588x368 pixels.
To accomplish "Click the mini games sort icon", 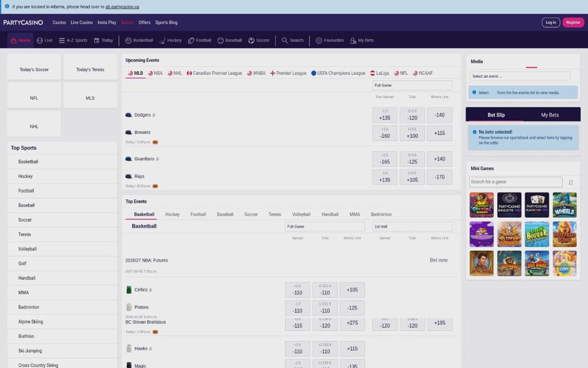I will point(571,182).
